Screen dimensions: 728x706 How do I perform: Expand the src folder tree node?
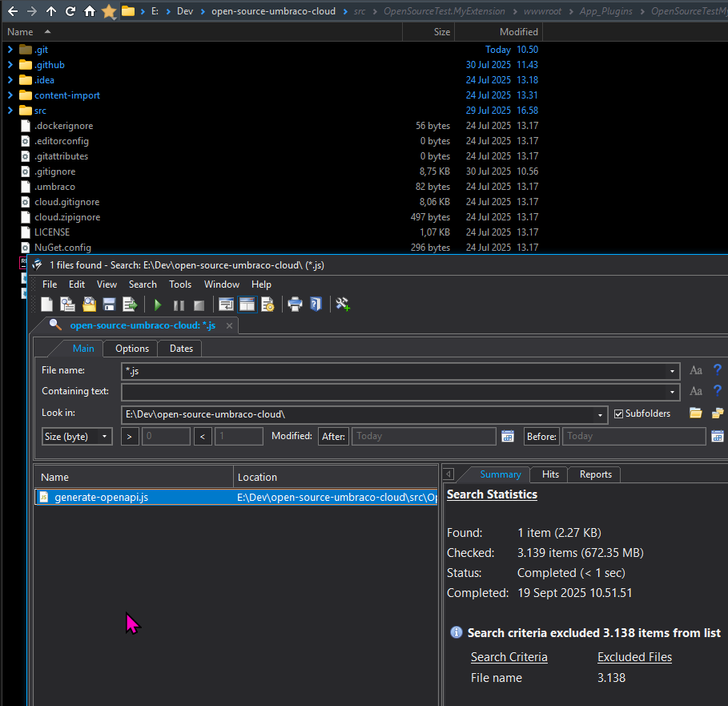pyautogui.click(x=10, y=111)
